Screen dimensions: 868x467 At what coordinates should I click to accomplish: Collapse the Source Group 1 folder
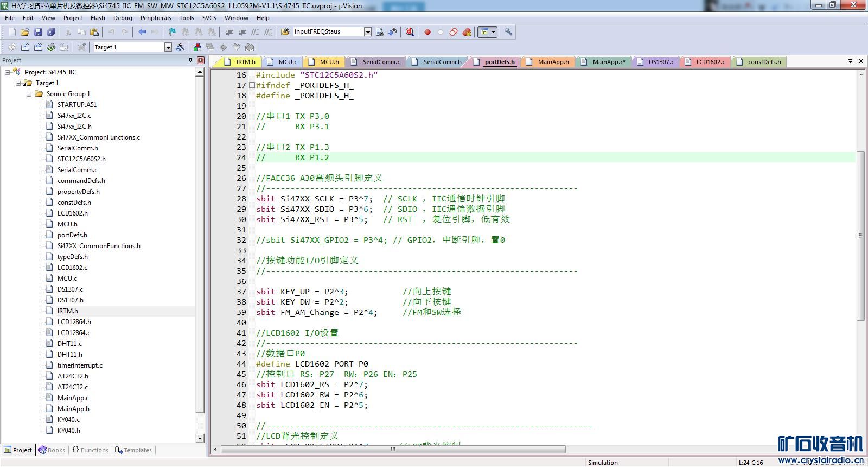pos(29,94)
